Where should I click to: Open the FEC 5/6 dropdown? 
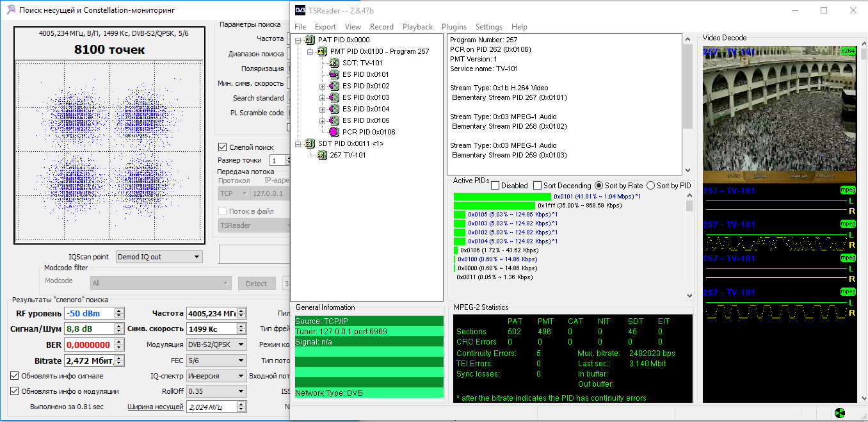tap(216, 361)
